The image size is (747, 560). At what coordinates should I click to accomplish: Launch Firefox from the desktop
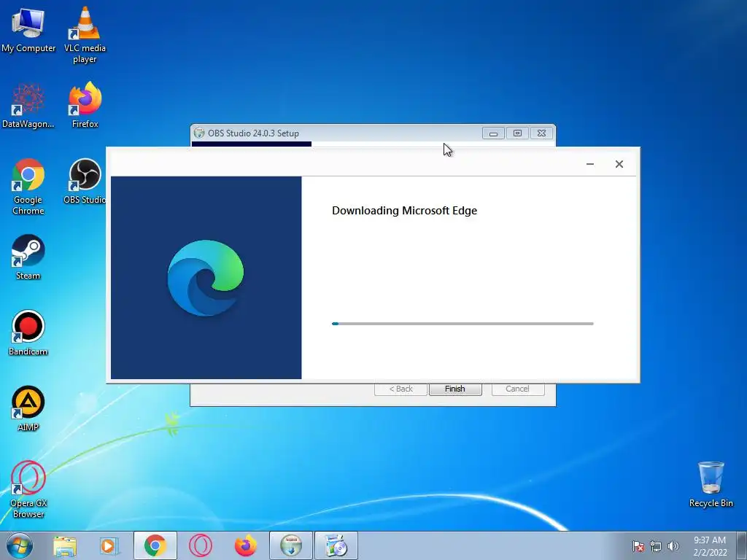click(x=85, y=105)
